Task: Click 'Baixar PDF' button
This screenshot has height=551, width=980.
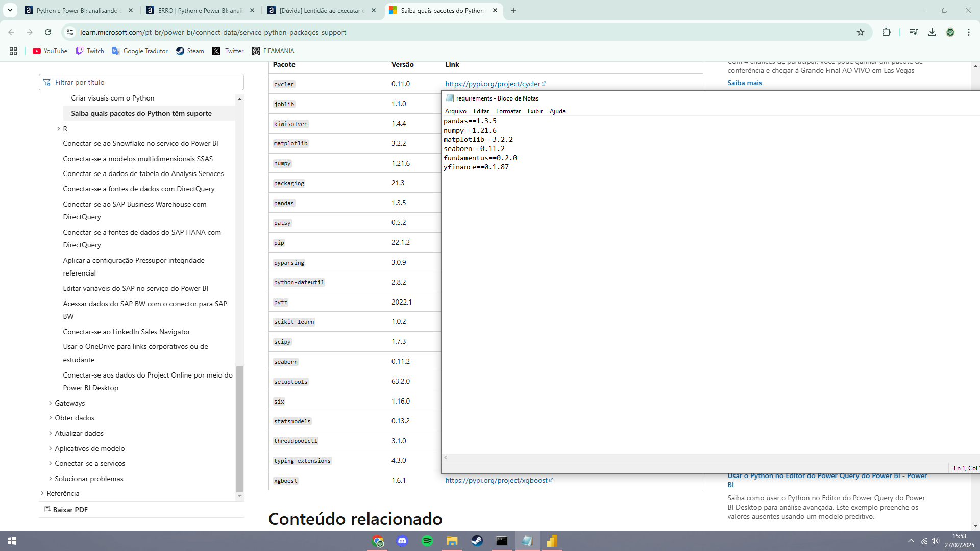Action: coord(66,510)
